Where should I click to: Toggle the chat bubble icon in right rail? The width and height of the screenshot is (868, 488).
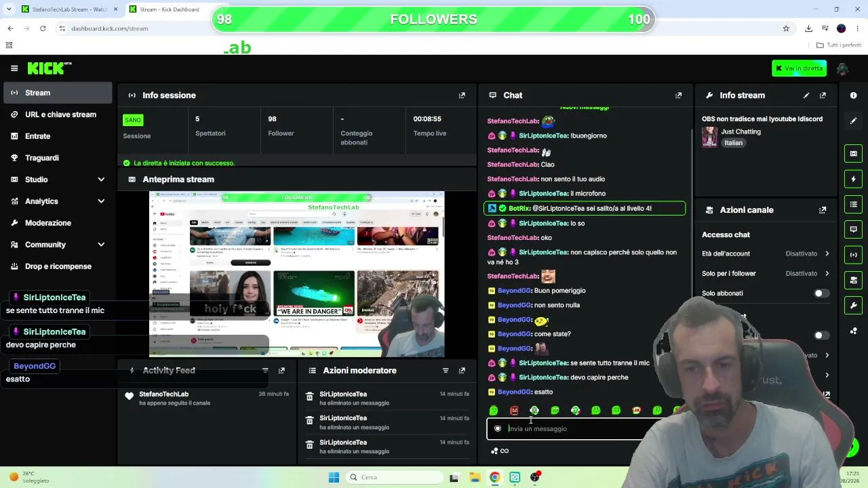pyautogui.click(x=853, y=229)
